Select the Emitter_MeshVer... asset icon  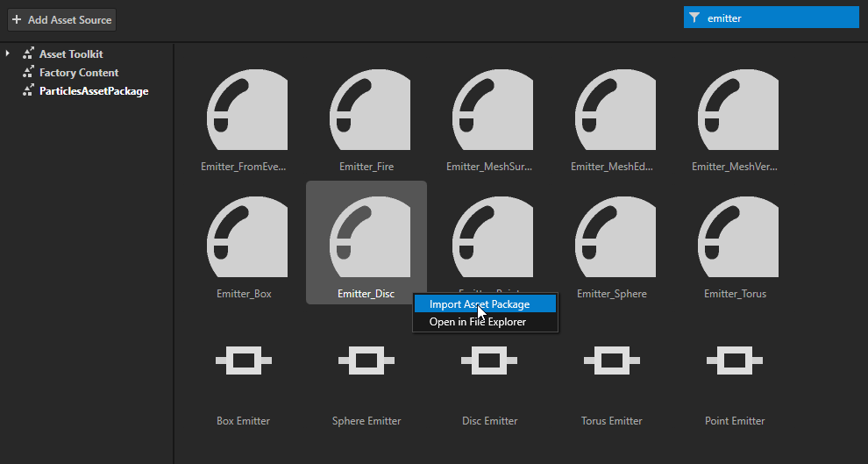738,110
